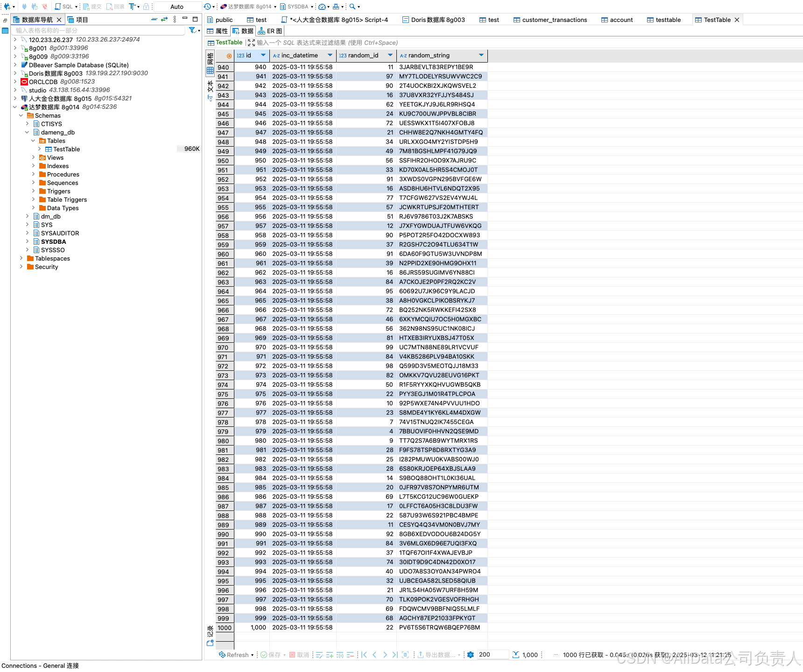This screenshot has width=803, height=672.
Task: Click the fetch size field showing 200
Action: [493, 655]
